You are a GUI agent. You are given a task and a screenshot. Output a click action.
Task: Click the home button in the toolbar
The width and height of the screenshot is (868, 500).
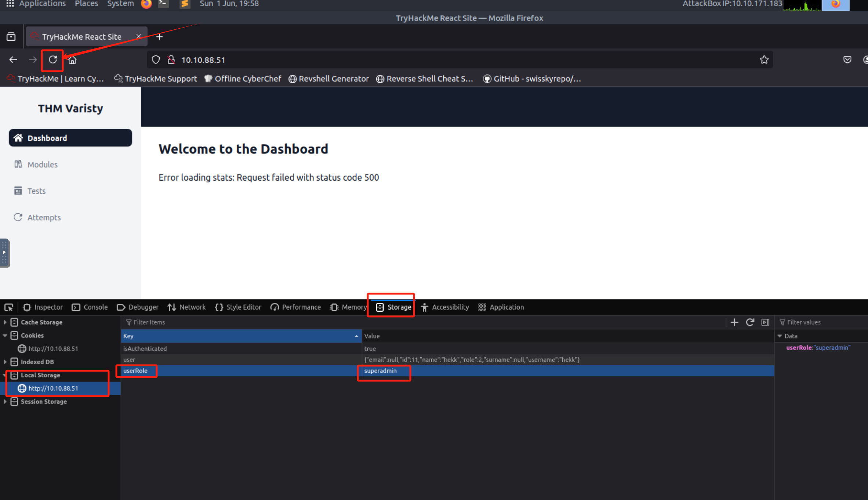72,60
